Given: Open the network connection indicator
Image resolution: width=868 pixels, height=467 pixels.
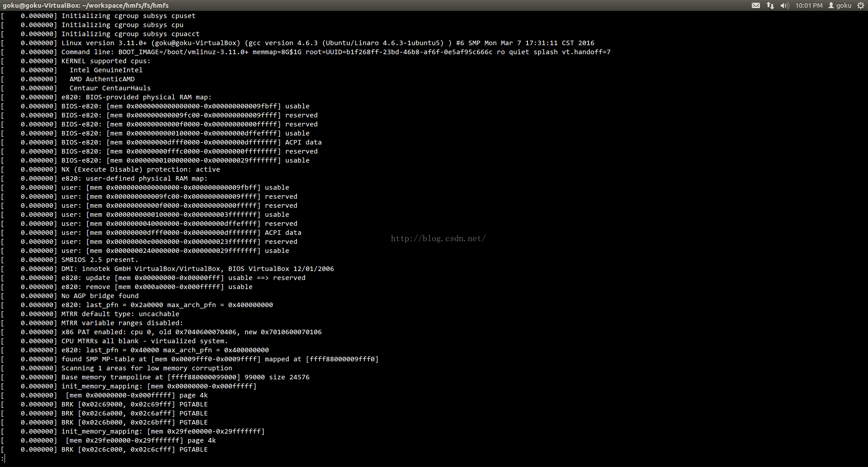Looking at the screenshot, I should [770, 5].
